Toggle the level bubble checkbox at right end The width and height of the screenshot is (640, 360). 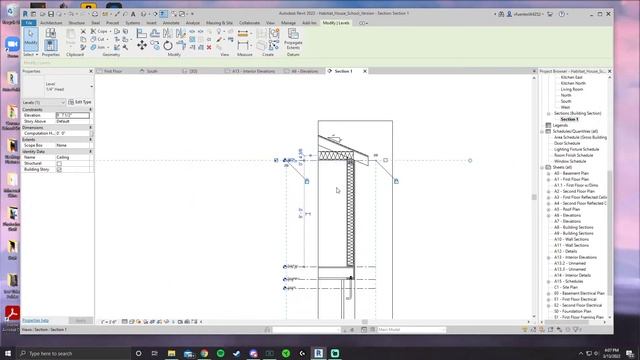point(385,160)
